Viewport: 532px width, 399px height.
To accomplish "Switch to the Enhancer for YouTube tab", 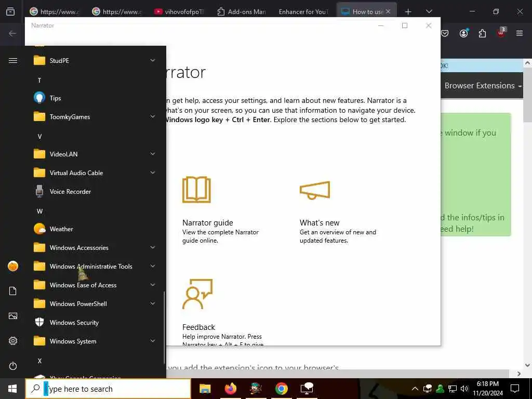I will pyautogui.click(x=303, y=11).
